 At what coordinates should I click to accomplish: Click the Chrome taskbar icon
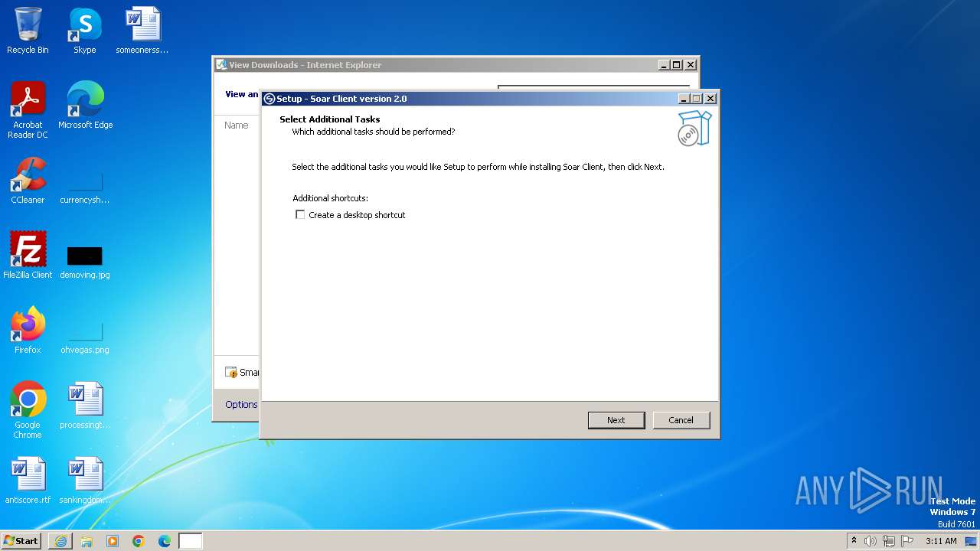click(x=139, y=541)
